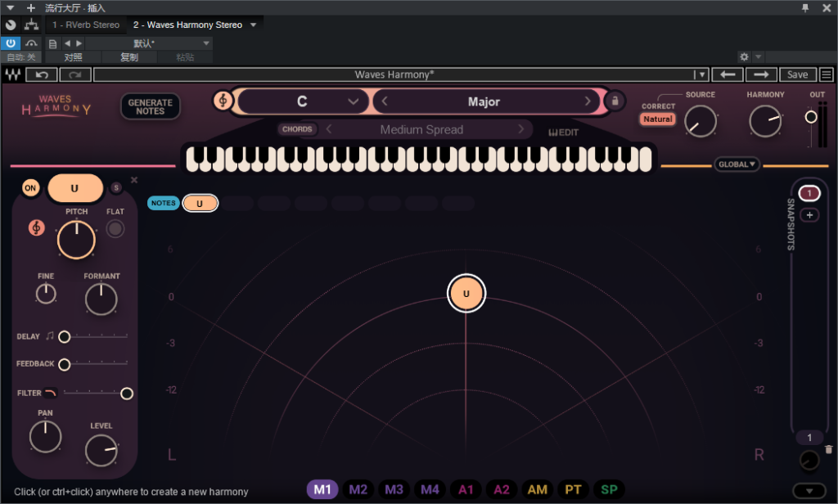Expand the host preset 默认 dropdown

pyautogui.click(x=206, y=43)
